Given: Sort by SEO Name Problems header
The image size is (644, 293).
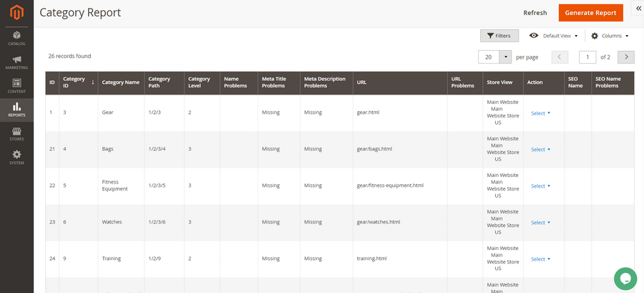Looking at the screenshot, I should (613, 82).
